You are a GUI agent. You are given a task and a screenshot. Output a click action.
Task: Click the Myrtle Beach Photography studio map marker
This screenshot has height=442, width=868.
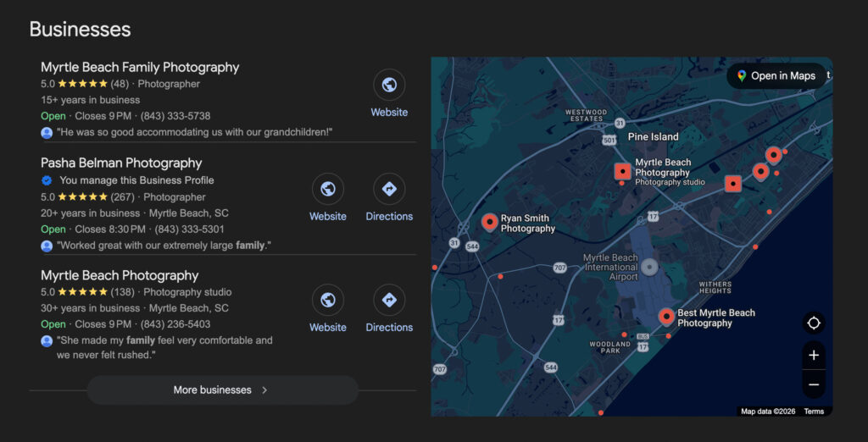pos(623,171)
